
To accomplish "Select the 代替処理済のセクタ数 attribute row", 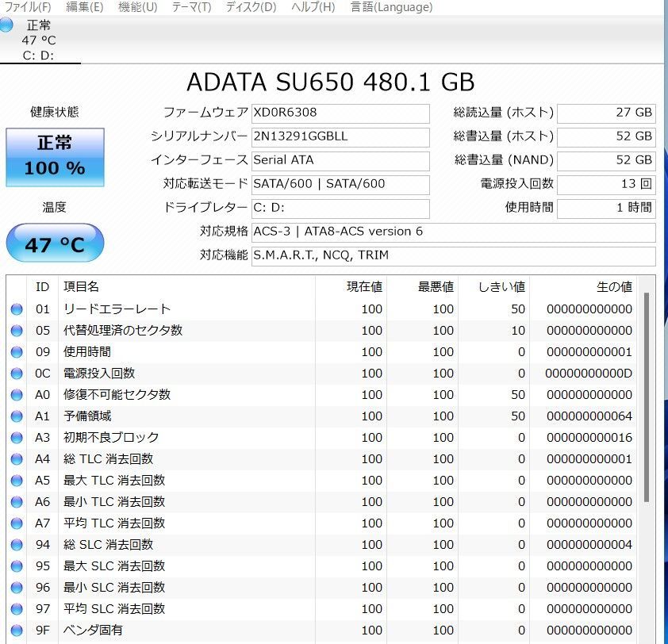I will click(321, 331).
